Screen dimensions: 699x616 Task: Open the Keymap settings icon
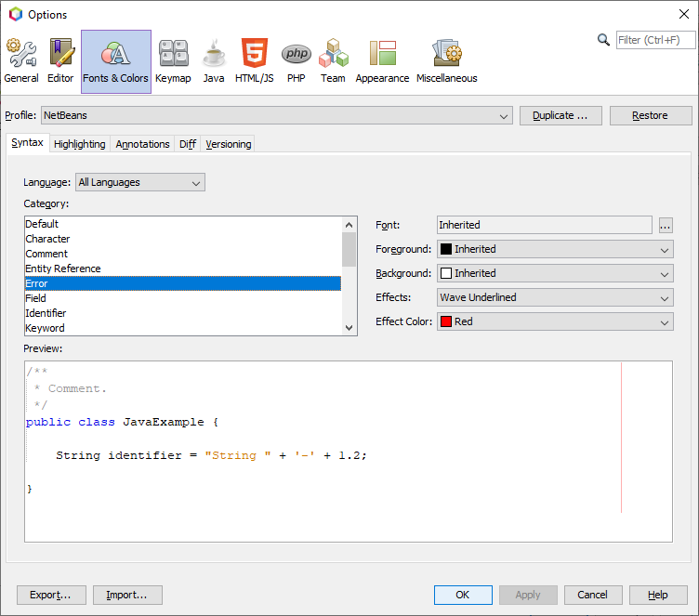(173, 61)
